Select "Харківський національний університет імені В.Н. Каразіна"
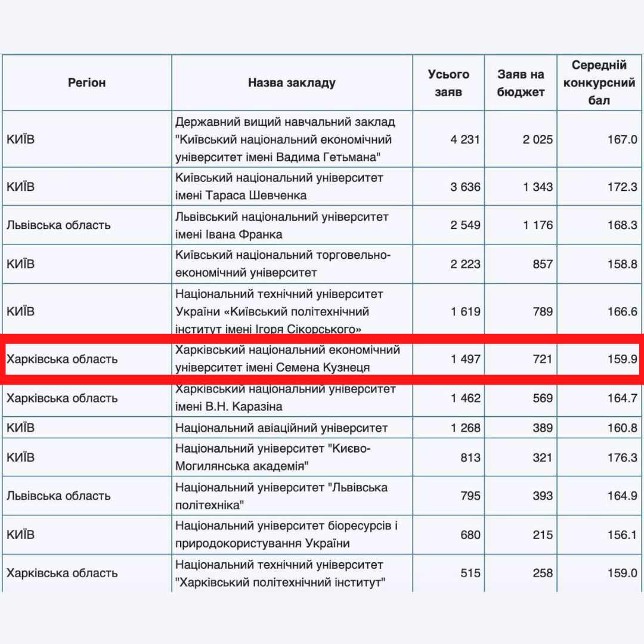Image resolution: width=644 pixels, height=644 pixels. click(x=286, y=398)
